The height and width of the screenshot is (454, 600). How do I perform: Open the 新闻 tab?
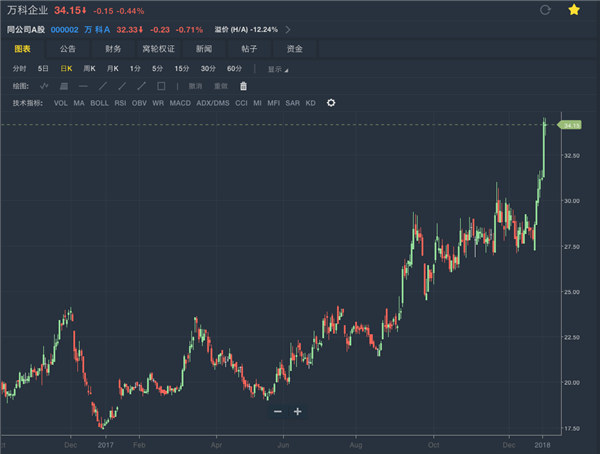click(x=204, y=48)
